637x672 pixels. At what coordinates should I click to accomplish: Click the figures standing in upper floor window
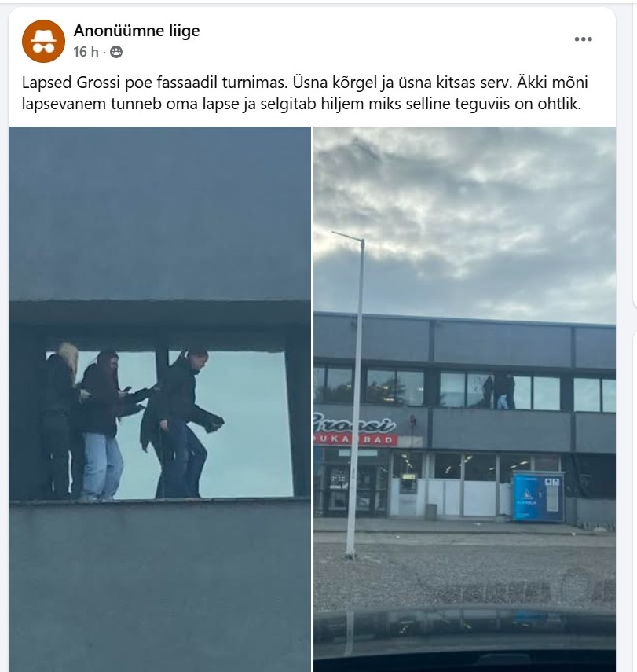click(499, 391)
